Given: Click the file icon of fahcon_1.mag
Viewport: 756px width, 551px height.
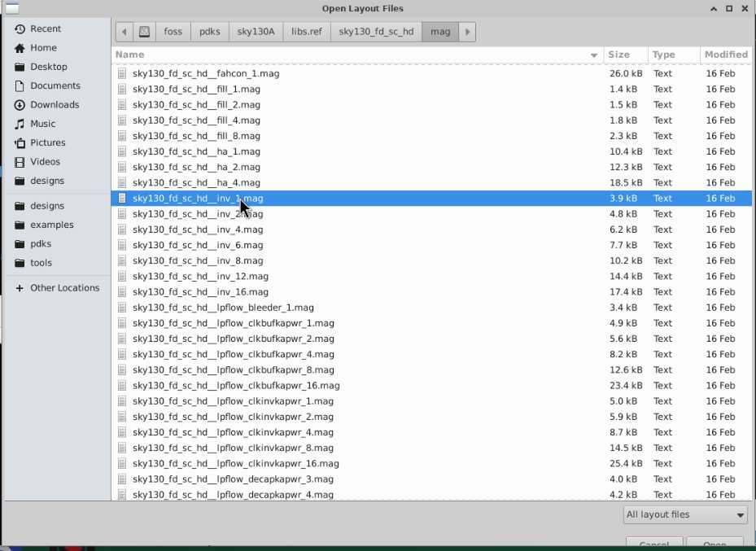Looking at the screenshot, I should (123, 73).
